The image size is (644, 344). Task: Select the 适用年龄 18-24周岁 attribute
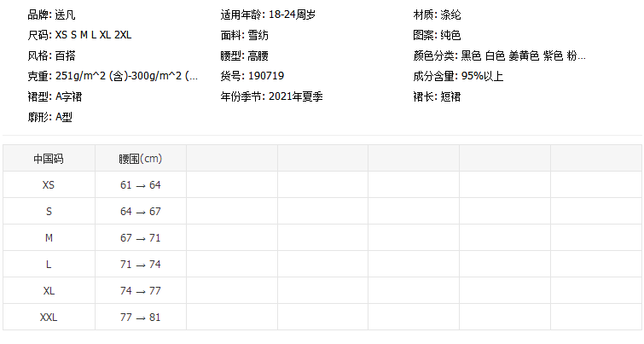point(270,15)
